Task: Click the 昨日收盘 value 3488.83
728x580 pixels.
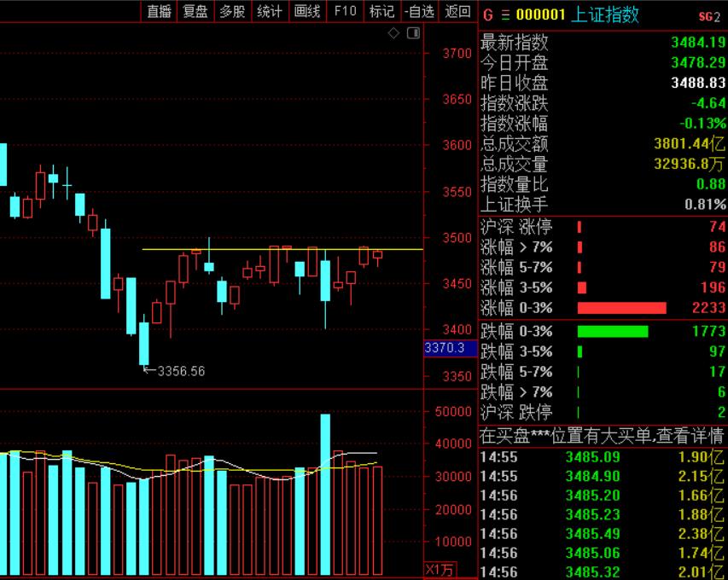Action: coord(698,83)
